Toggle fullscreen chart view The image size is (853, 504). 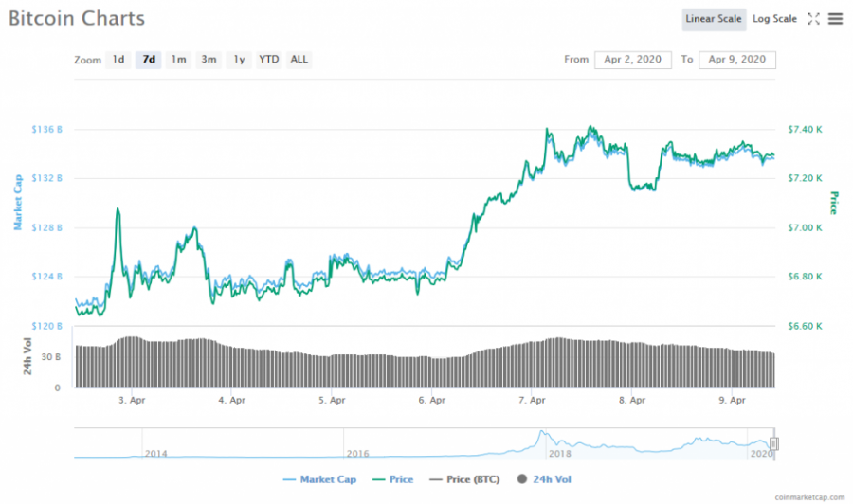click(813, 19)
